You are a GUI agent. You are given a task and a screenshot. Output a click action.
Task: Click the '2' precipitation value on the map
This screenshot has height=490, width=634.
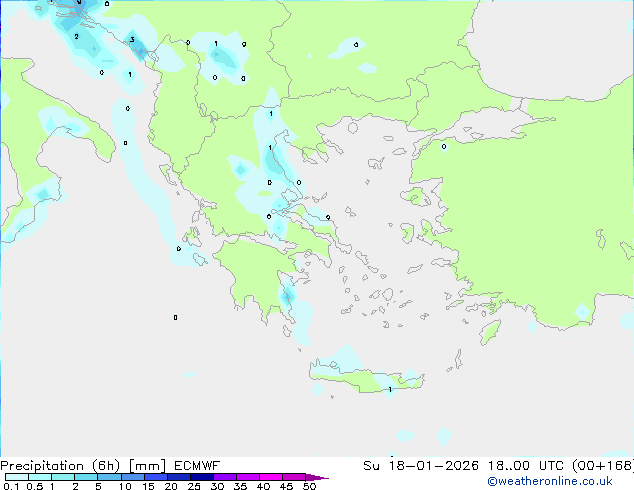click(x=76, y=36)
